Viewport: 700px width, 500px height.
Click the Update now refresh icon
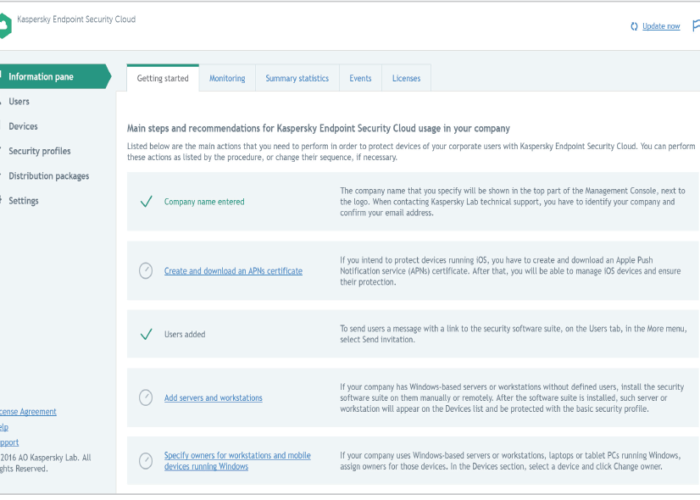pos(634,26)
